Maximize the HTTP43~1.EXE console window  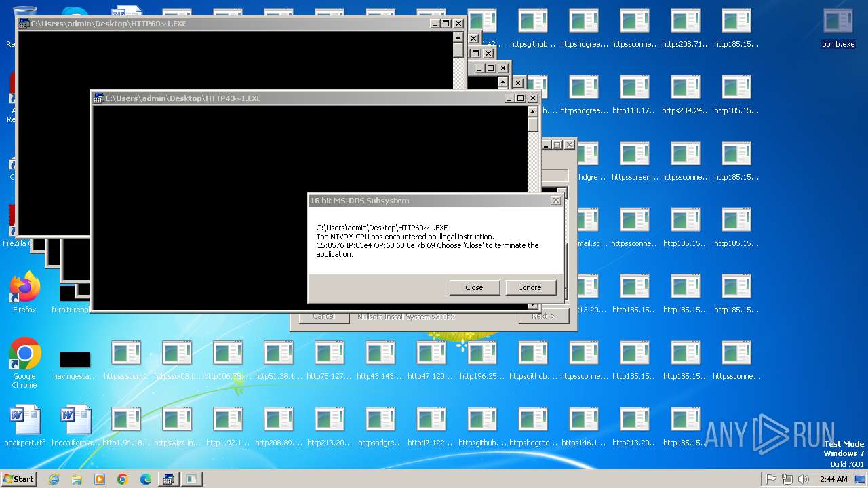[521, 98]
